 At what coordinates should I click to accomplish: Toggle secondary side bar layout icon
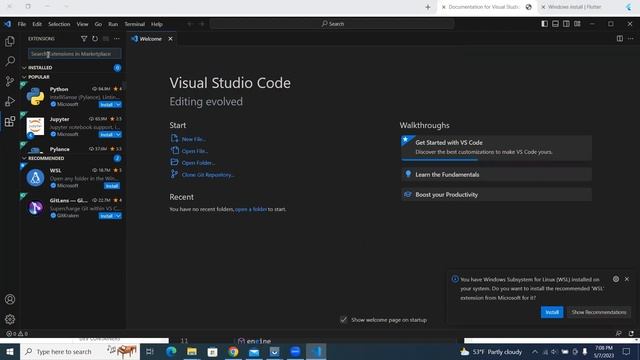click(x=567, y=24)
